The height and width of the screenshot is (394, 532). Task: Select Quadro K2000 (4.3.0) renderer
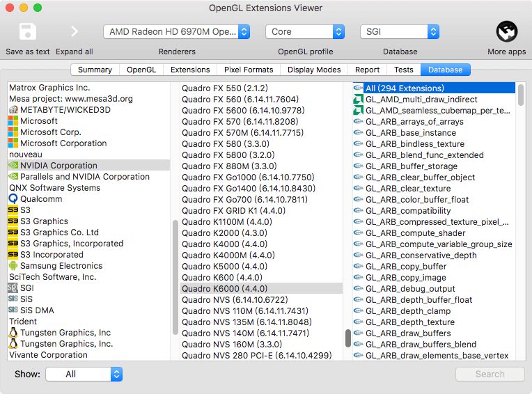click(x=261, y=233)
